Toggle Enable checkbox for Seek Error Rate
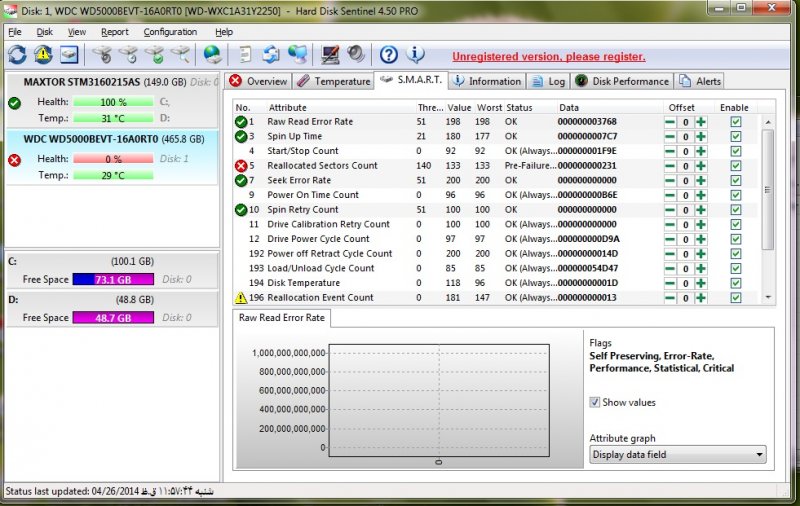The image size is (800, 506). pos(735,181)
